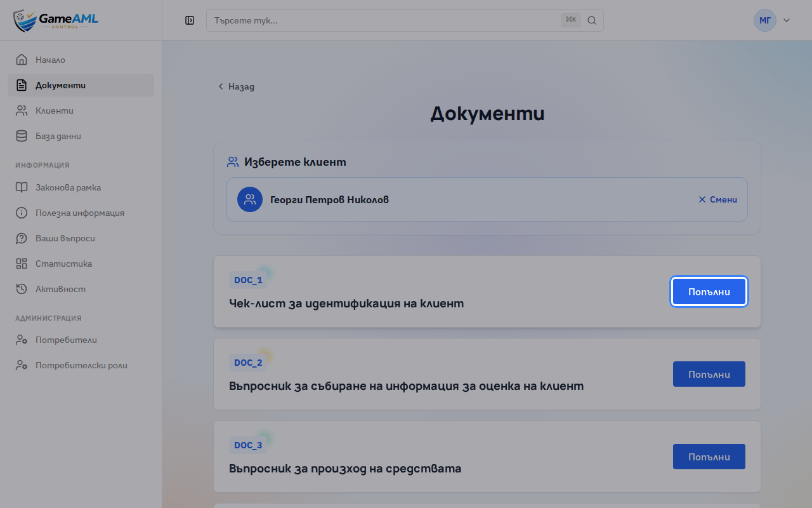812x508 pixels.
Task: Open Активност menu item
Action: coord(81,289)
